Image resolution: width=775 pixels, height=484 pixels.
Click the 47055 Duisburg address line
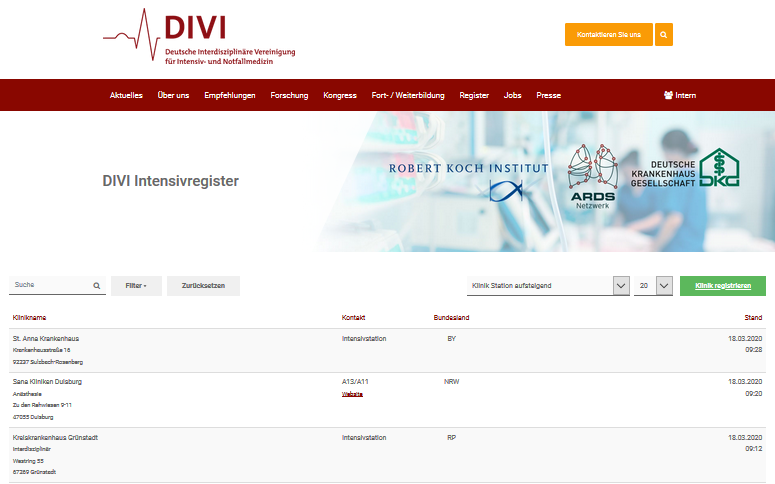(x=33, y=417)
